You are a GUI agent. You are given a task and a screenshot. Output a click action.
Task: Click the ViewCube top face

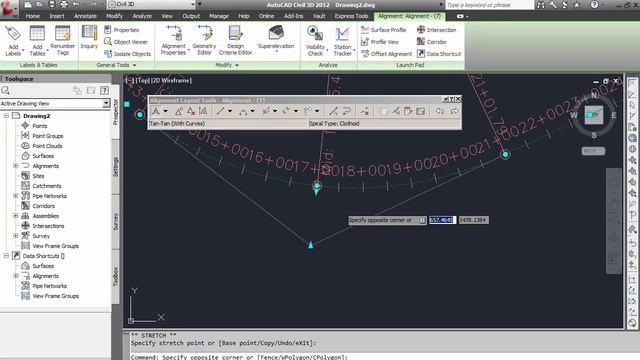(x=593, y=115)
